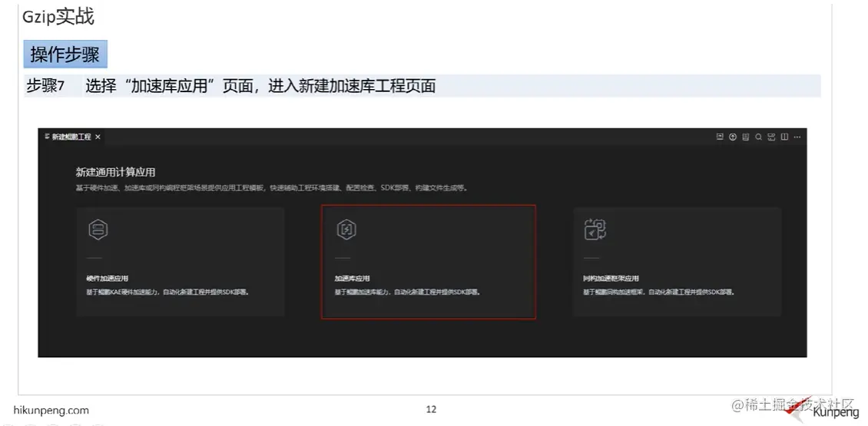Screen dimensions: 868x426
Task: Click the 基于硬件加速、加速库 subtitle line
Action: (x=273, y=188)
